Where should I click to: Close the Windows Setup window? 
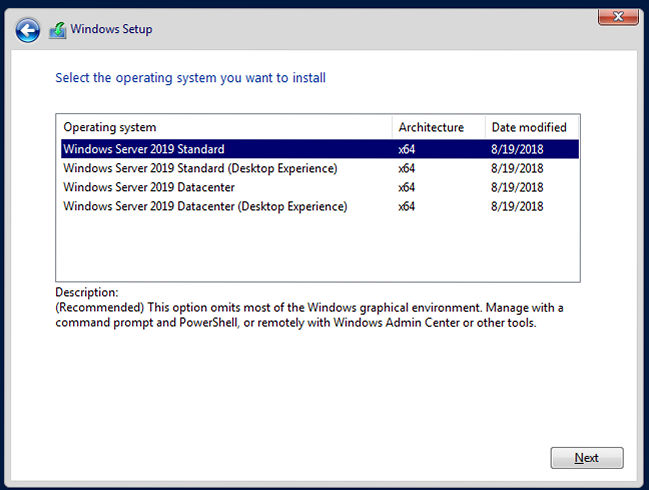pyautogui.click(x=618, y=16)
